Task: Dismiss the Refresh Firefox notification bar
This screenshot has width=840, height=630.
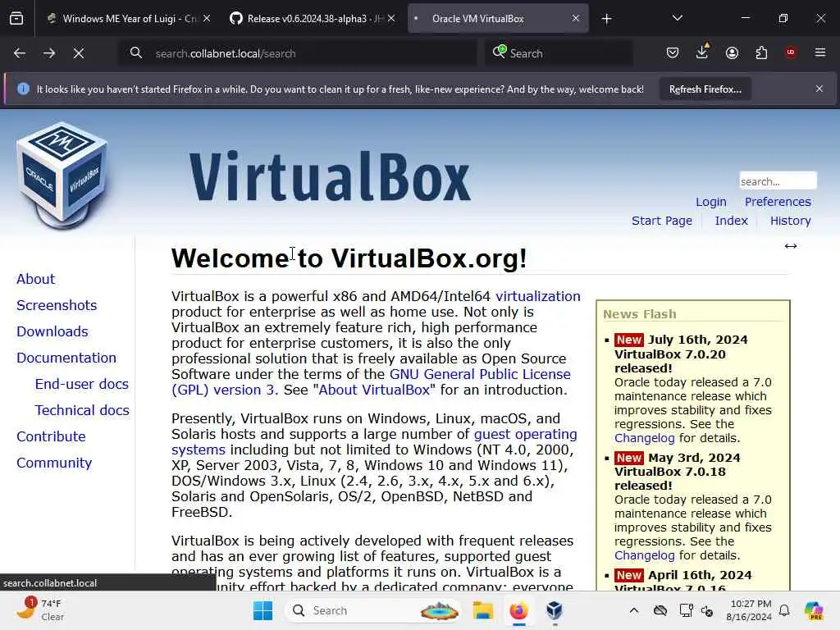Action: (x=819, y=89)
